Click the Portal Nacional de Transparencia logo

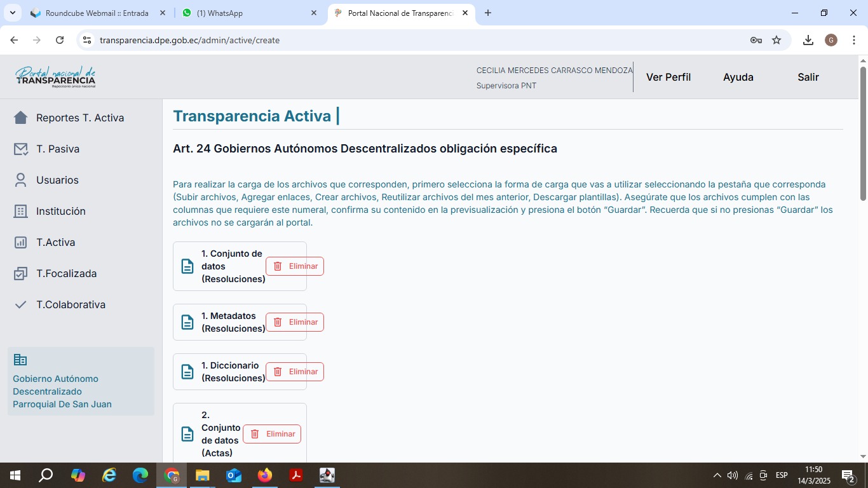coord(56,77)
